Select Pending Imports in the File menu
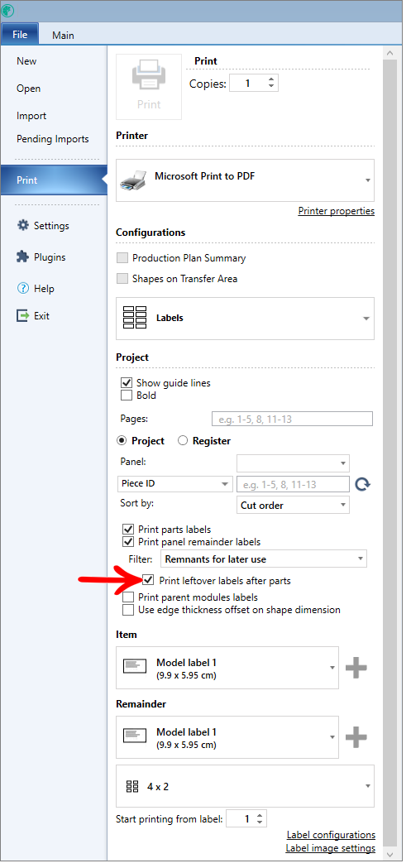This screenshot has width=411, height=868. coord(53,139)
